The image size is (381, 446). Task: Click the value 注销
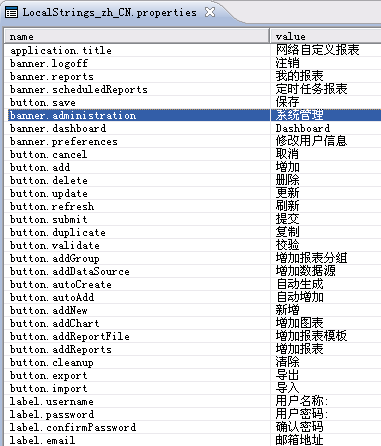coord(287,63)
